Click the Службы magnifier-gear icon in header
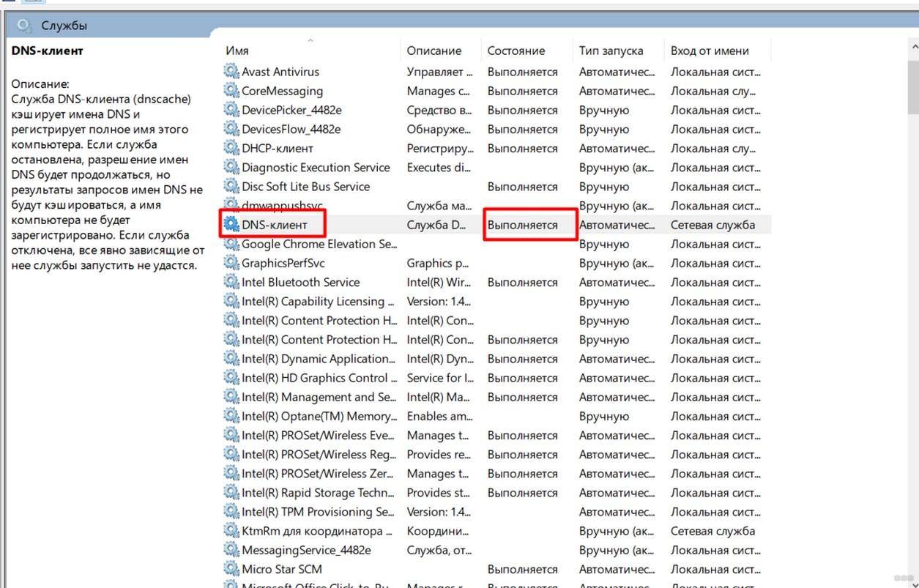Image resolution: width=919 pixels, height=588 pixels. (24, 26)
